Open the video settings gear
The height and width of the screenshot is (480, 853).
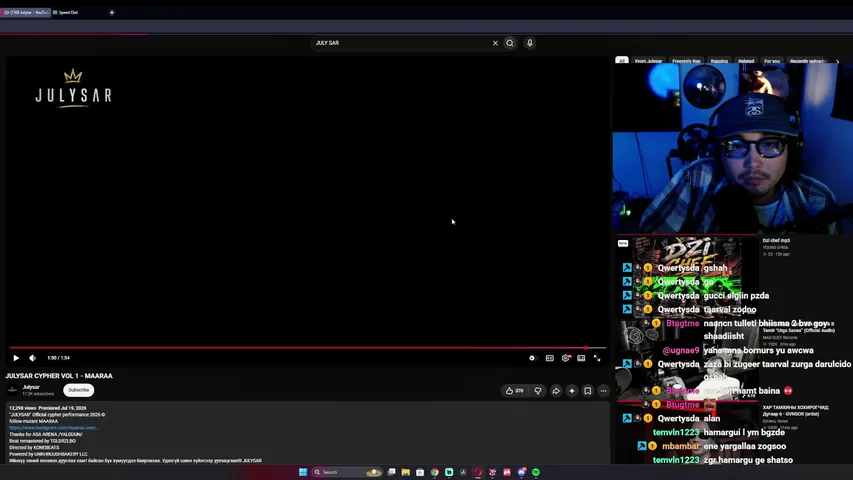[x=566, y=358]
